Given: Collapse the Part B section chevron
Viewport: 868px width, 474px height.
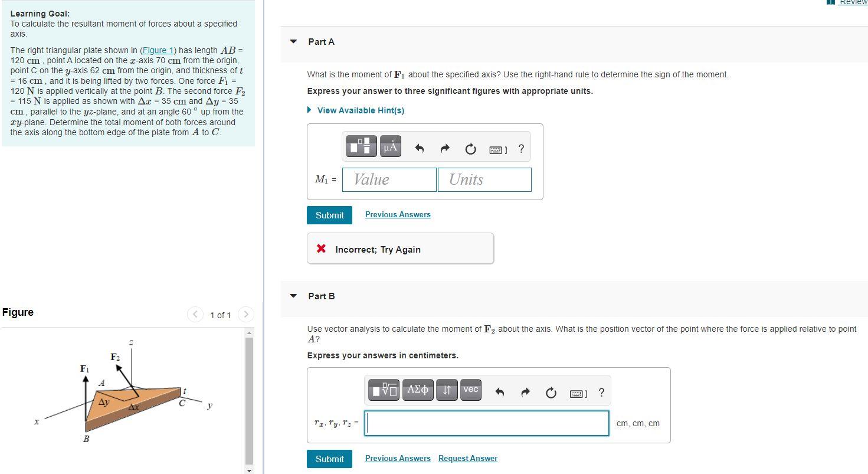Looking at the screenshot, I should 293,296.
